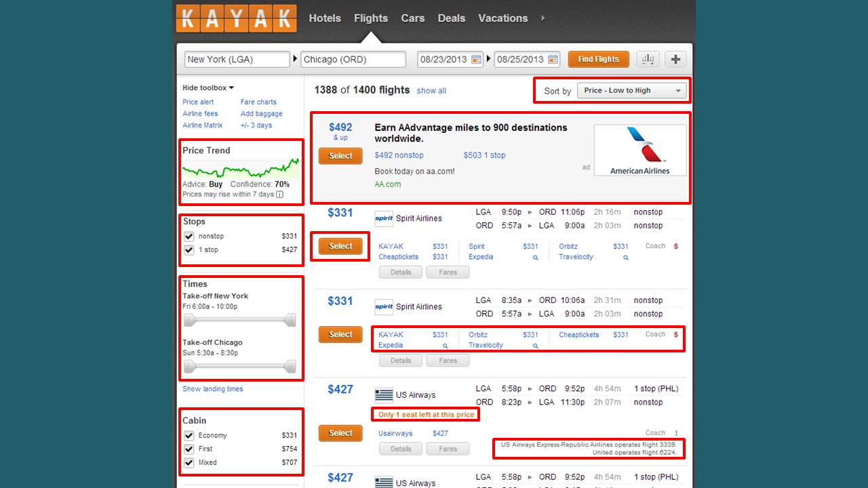Click the info icon under Price Trend
The width and height of the screenshot is (868, 488).
(x=279, y=195)
